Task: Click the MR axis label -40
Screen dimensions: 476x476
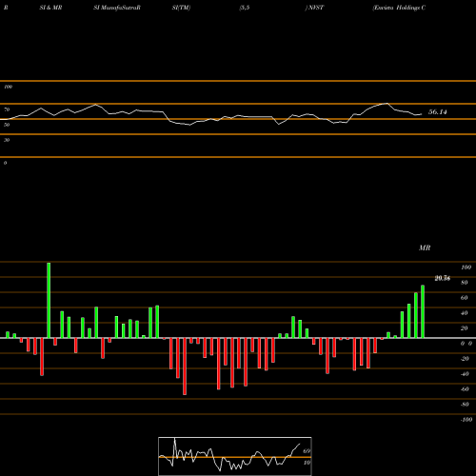Action: point(465,374)
